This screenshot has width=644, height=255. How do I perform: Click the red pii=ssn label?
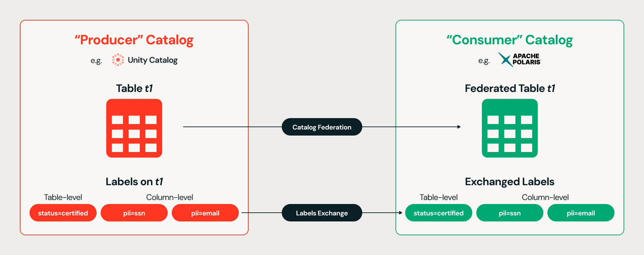134,213
